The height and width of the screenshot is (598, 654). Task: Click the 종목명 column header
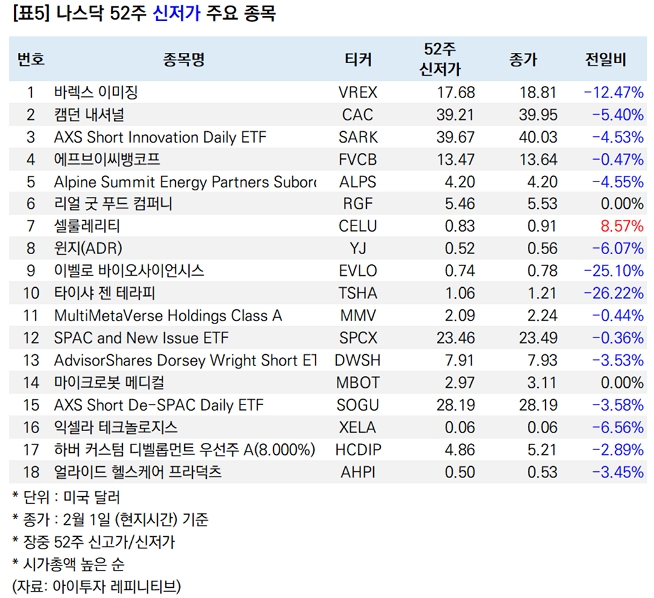pyautogui.click(x=184, y=59)
